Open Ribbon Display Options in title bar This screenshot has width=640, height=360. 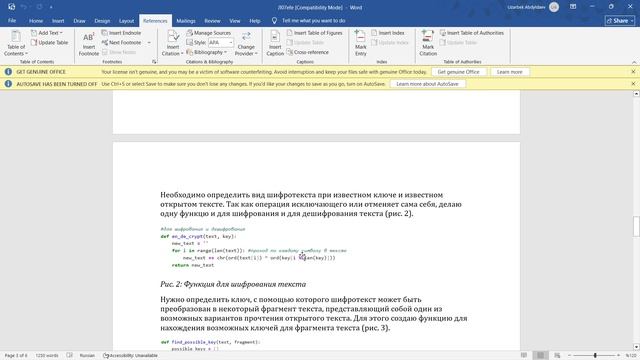pyautogui.click(x=573, y=7)
